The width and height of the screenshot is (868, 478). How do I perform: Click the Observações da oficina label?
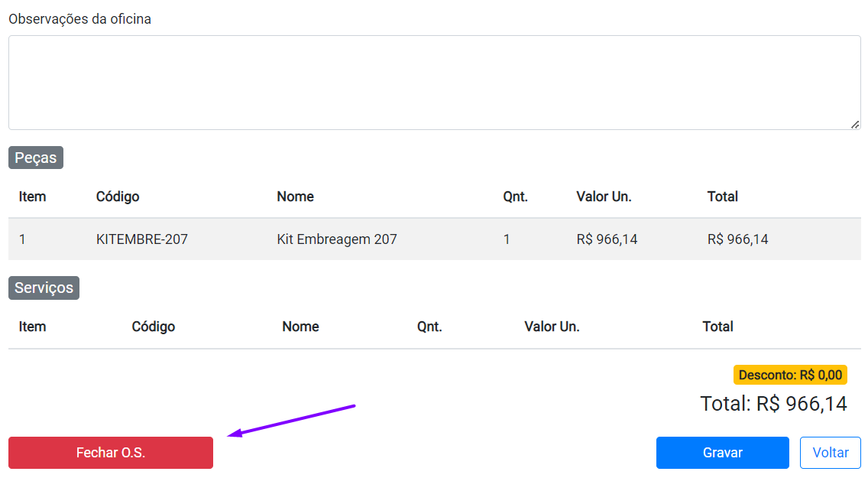79,19
